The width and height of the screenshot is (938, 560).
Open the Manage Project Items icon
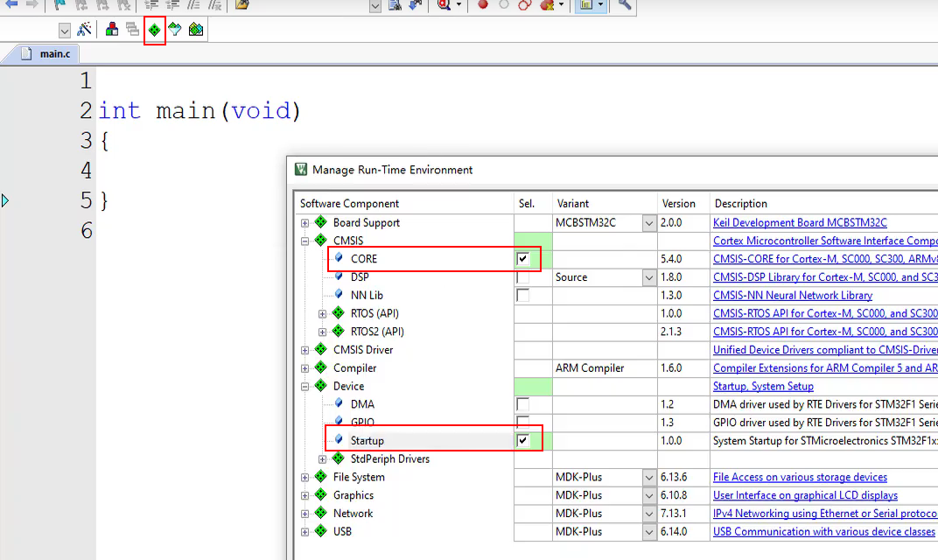[112, 30]
